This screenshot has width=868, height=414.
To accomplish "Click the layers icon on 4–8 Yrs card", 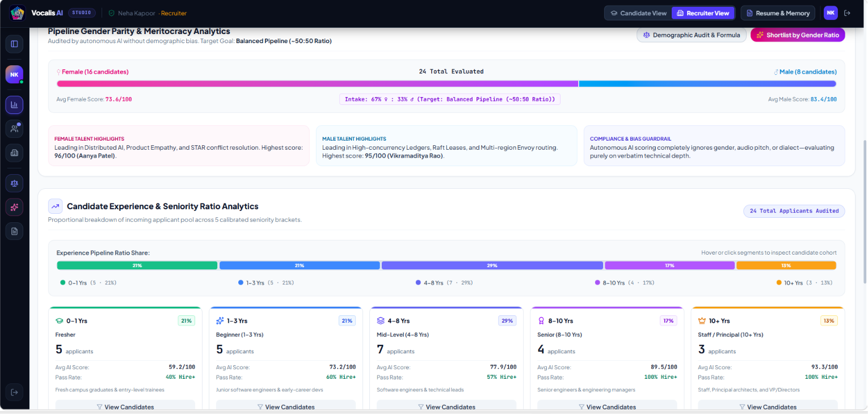I will (381, 320).
